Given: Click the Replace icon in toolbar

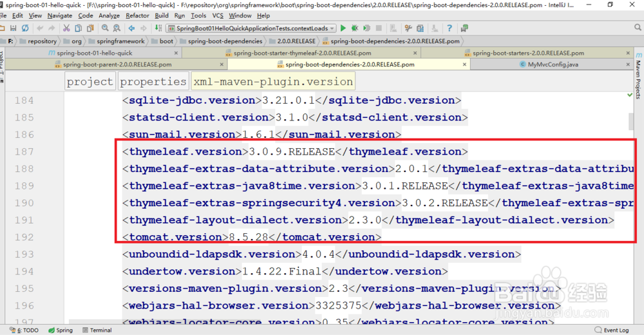Looking at the screenshot, I should point(117,28).
